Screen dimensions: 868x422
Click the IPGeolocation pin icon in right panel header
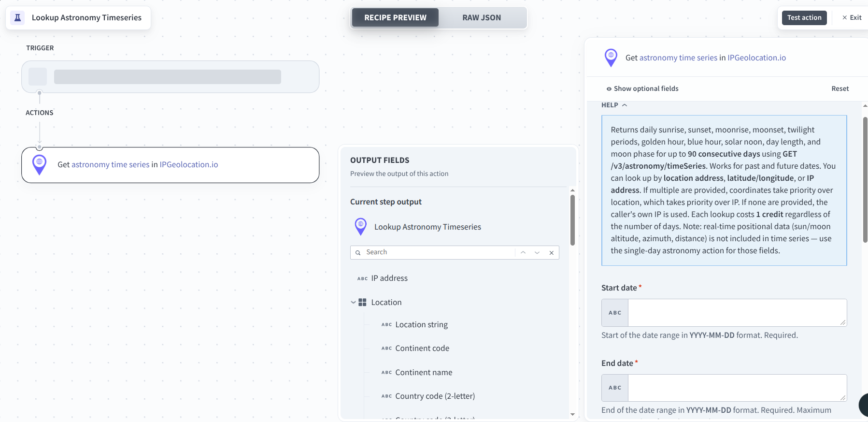611,58
